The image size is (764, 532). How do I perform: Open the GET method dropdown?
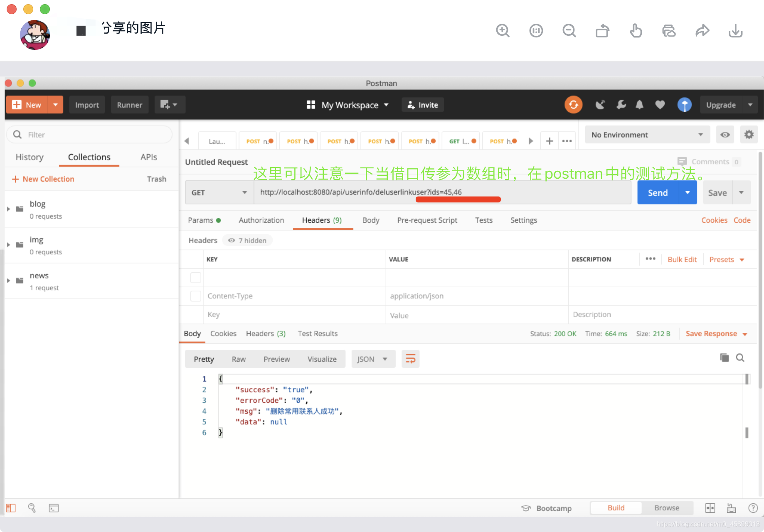(219, 192)
